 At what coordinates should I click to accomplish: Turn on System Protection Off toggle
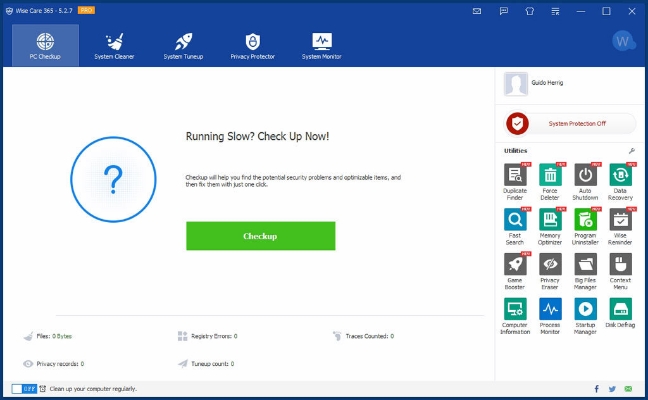tap(570, 124)
